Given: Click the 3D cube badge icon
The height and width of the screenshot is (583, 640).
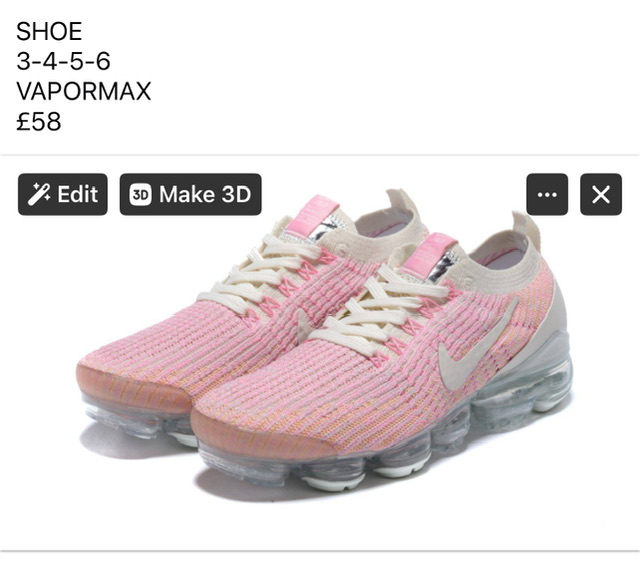Looking at the screenshot, I should pyautogui.click(x=140, y=194).
